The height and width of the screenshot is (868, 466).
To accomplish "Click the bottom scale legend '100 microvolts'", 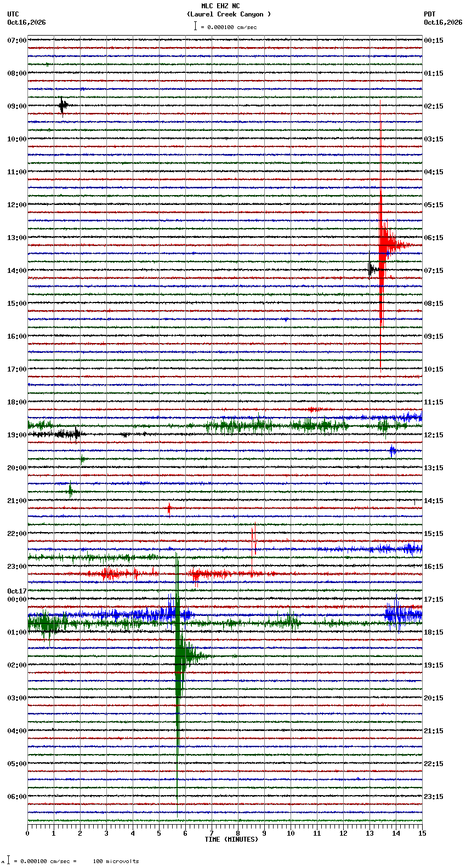I will click(x=116, y=861).
